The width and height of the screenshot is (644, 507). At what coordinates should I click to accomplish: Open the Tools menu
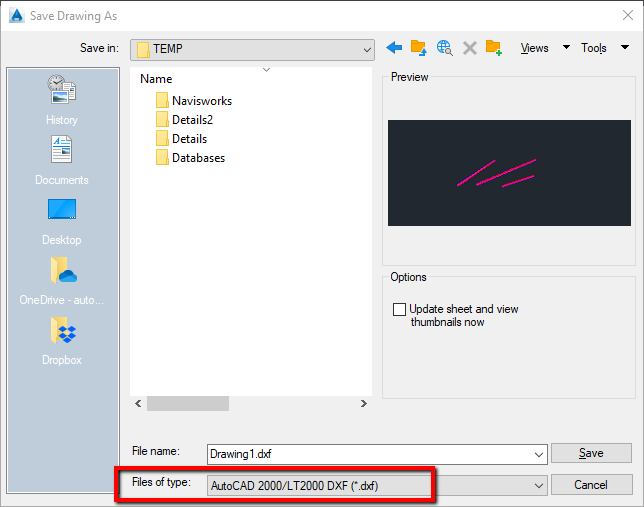point(593,48)
